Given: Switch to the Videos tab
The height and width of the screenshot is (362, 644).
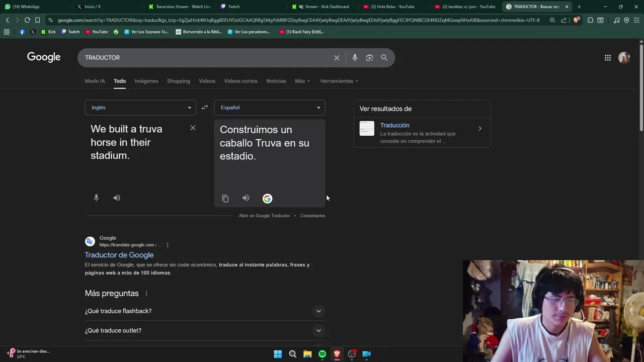Looking at the screenshot, I should tap(207, 81).
